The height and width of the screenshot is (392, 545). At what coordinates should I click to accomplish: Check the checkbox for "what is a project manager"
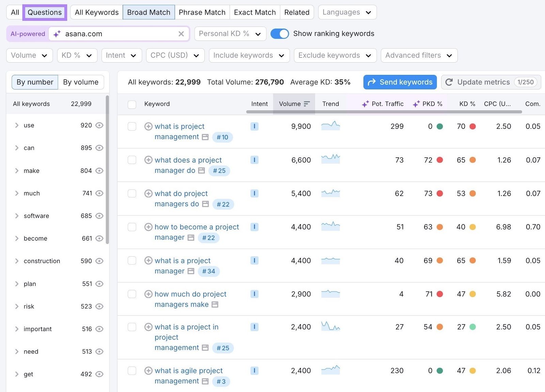click(132, 260)
